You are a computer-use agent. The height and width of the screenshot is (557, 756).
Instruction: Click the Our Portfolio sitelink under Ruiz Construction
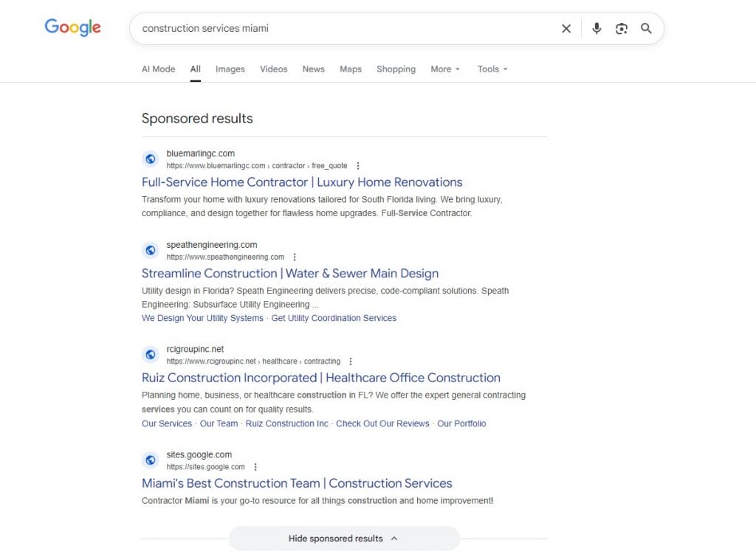tap(461, 423)
